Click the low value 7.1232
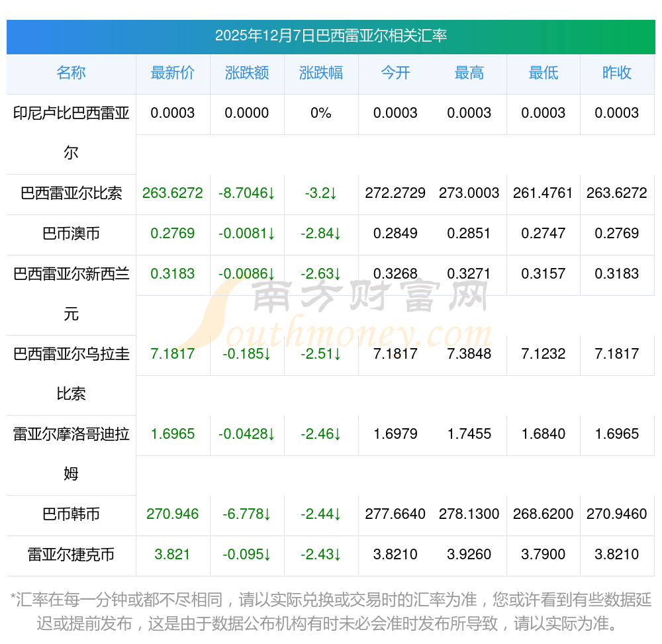The width and height of the screenshot is (662, 644). [x=544, y=353]
